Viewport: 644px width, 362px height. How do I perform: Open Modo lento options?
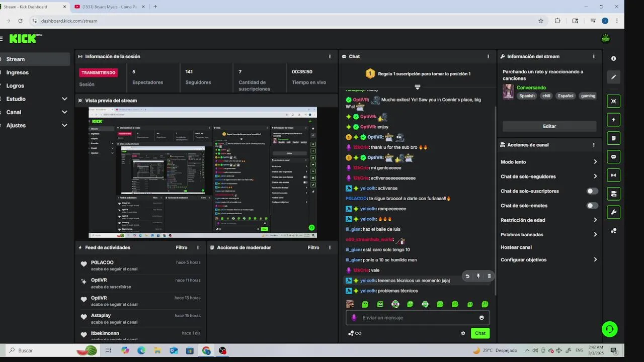click(549, 162)
